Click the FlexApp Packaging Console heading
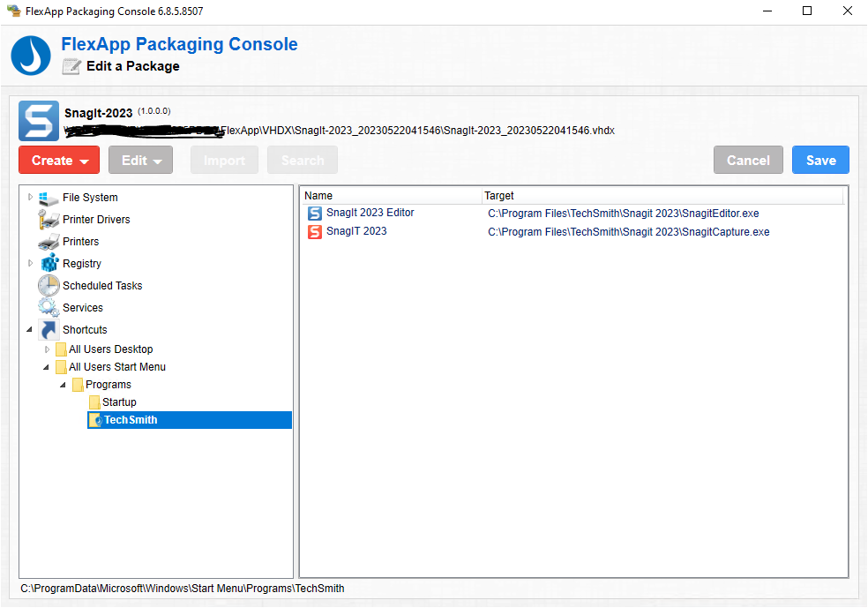Viewport: 868px width, 608px height. coord(179,44)
